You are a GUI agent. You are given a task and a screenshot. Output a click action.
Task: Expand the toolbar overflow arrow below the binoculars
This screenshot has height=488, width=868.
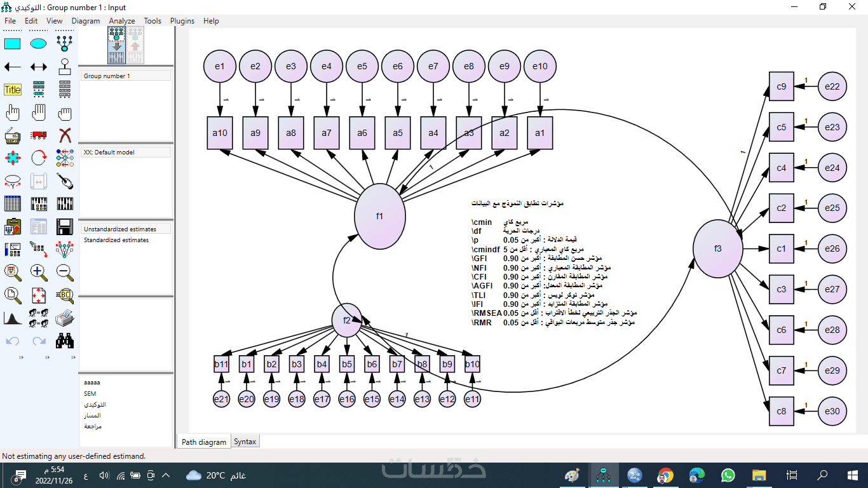(x=72, y=358)
